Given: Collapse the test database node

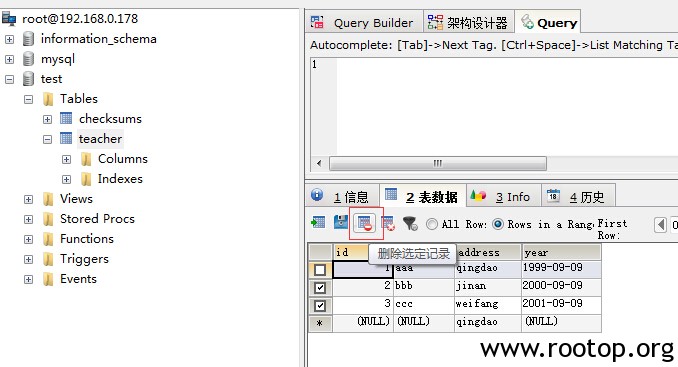Looking at the screenshot, I should tap(9, 79).
